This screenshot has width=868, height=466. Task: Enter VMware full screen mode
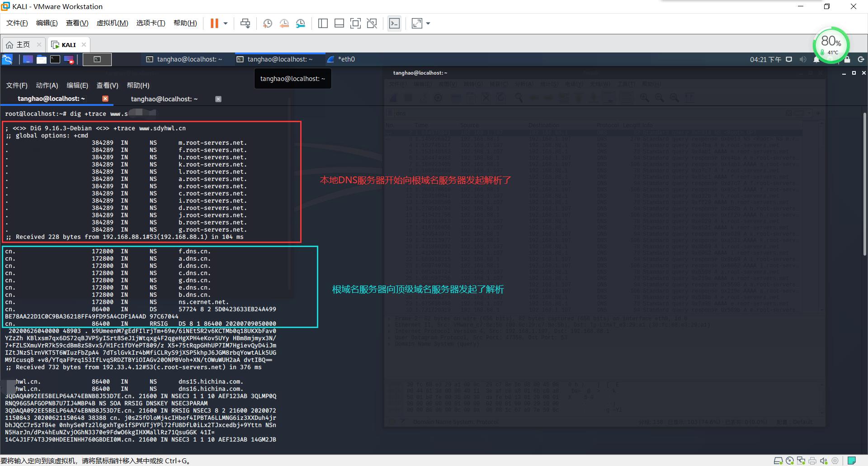click(x=355, y=24)
